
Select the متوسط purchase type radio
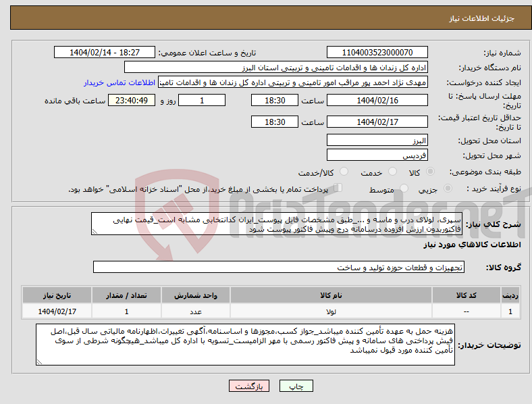click(x=404, y=188)
